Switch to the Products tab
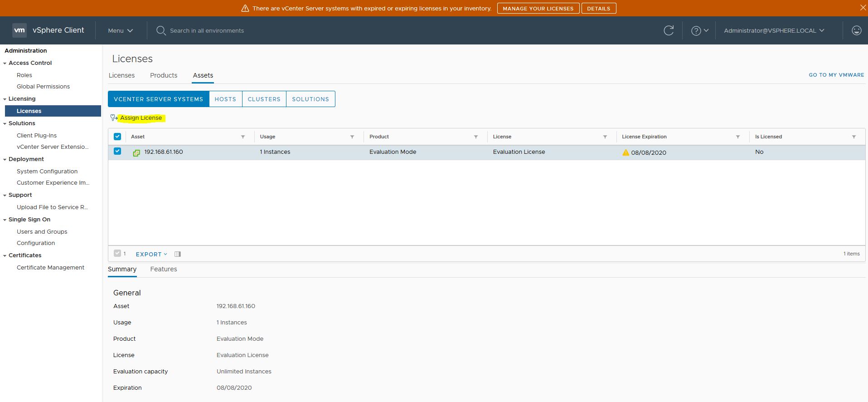This screenshot has height=402, width=868. (164, 75)
